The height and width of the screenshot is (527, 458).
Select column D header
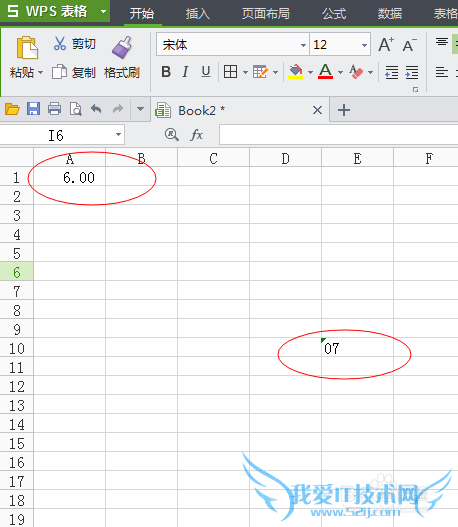pyautogui.click(x=285, y=158)
